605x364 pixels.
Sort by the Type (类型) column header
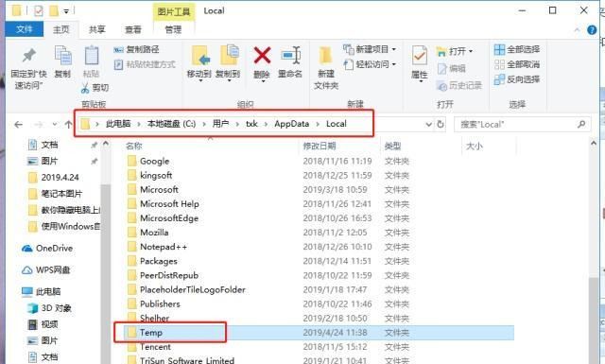click(x=392, y=146)
